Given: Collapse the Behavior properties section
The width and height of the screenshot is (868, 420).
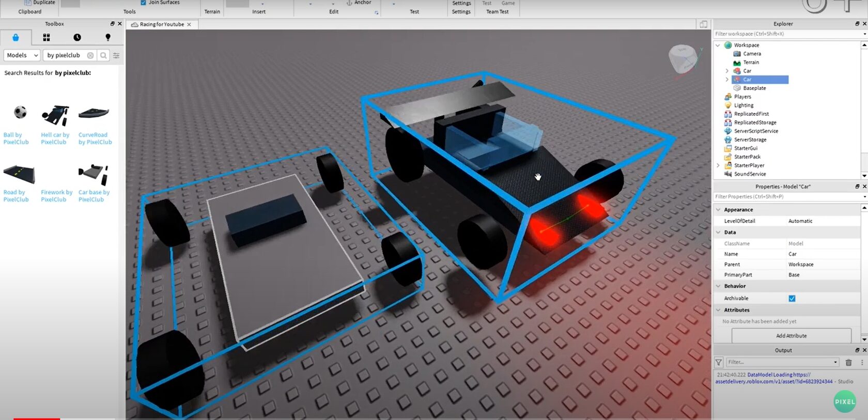Looking at the screenshot, I should pos(718,286).
